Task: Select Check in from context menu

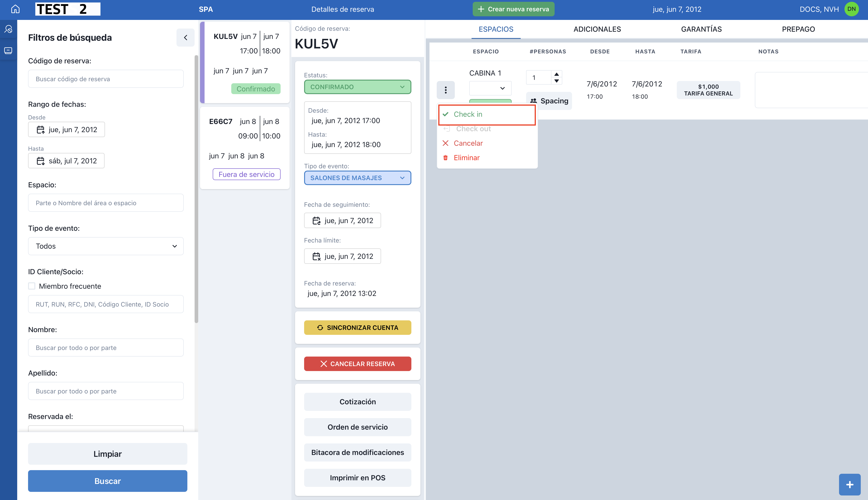Action: (468, 114)
